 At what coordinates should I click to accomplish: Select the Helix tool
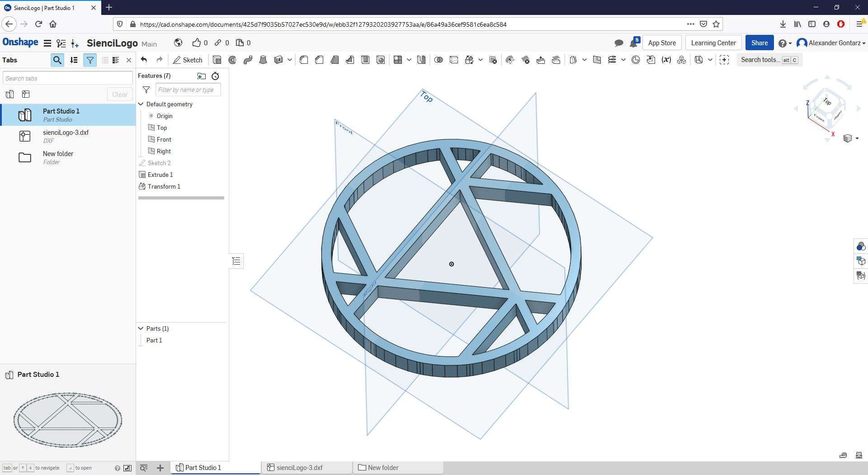tap(612, 60)
